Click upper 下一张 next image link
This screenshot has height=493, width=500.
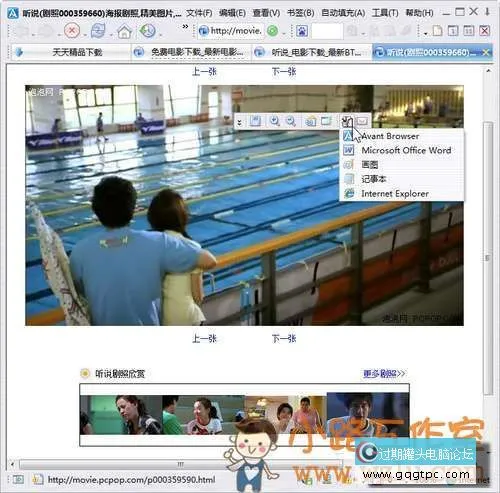(284, 71)
